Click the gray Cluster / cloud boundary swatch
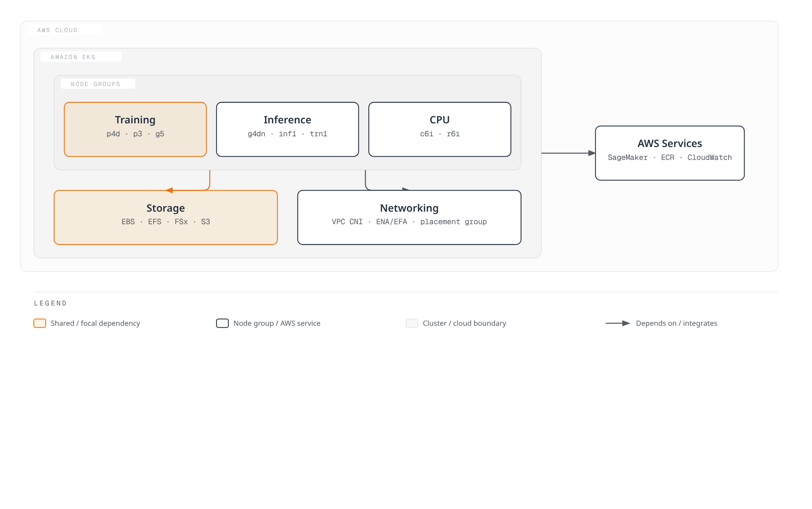The image size is (812, 509). 412,323
